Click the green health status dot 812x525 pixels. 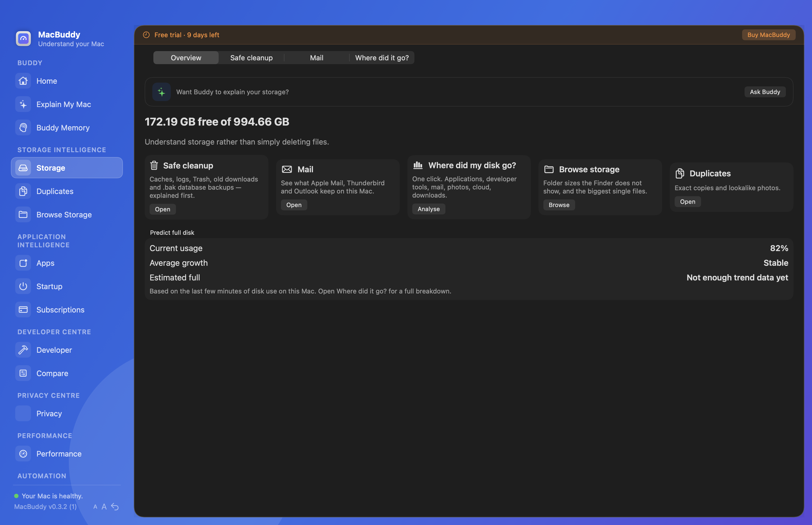pyautogui.click(x=16, y=496)
